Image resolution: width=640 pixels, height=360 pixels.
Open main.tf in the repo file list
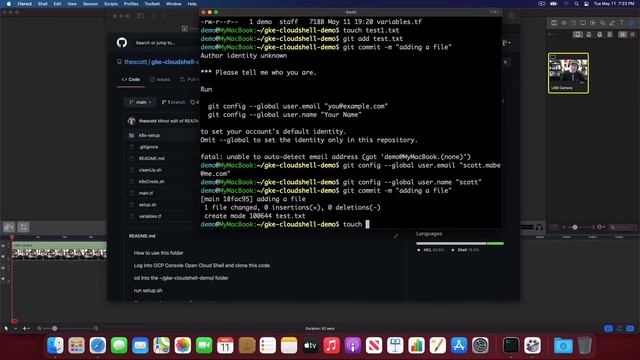coord(146,193)
